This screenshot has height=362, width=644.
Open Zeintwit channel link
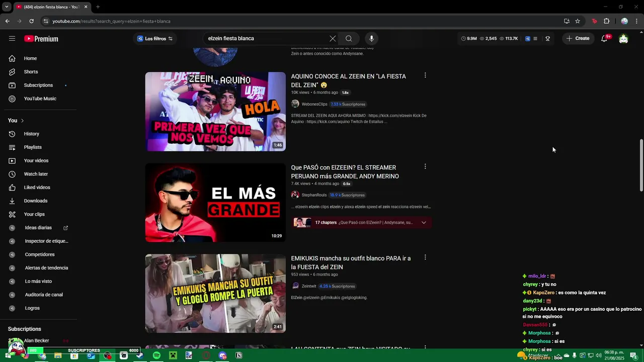[309, 286]
